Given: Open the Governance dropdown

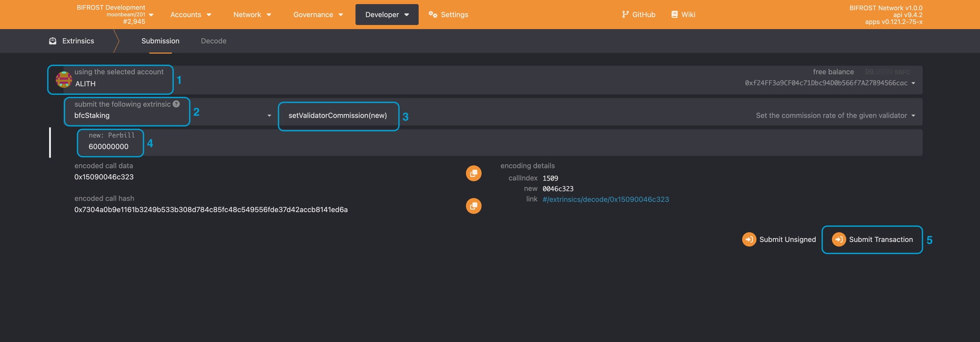Looking at the screenshot, I should click(x=318, y=14).
